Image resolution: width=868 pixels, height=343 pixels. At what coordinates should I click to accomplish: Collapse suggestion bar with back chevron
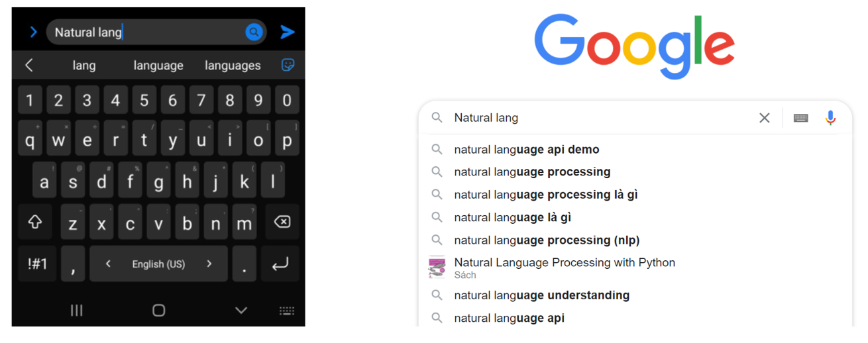(29, 65)
